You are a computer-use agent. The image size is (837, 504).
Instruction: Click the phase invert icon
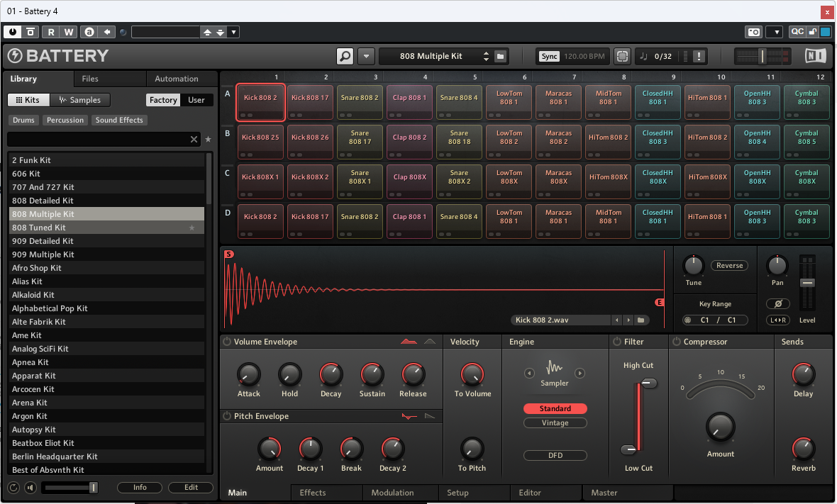pos(778,304)
